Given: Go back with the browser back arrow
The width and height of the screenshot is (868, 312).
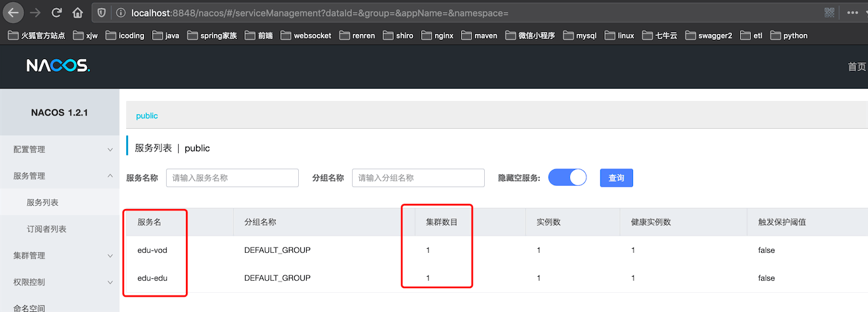Looking at the screenshot, I should pos(13,13).
